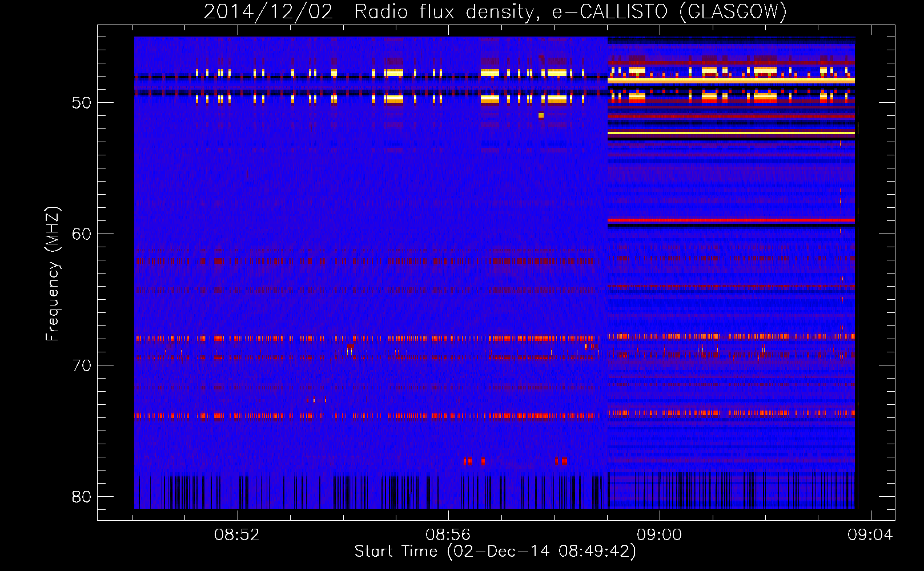924x571 pixels.
Task: Click the 08:56 time tick label
Action: click(448, 535)
